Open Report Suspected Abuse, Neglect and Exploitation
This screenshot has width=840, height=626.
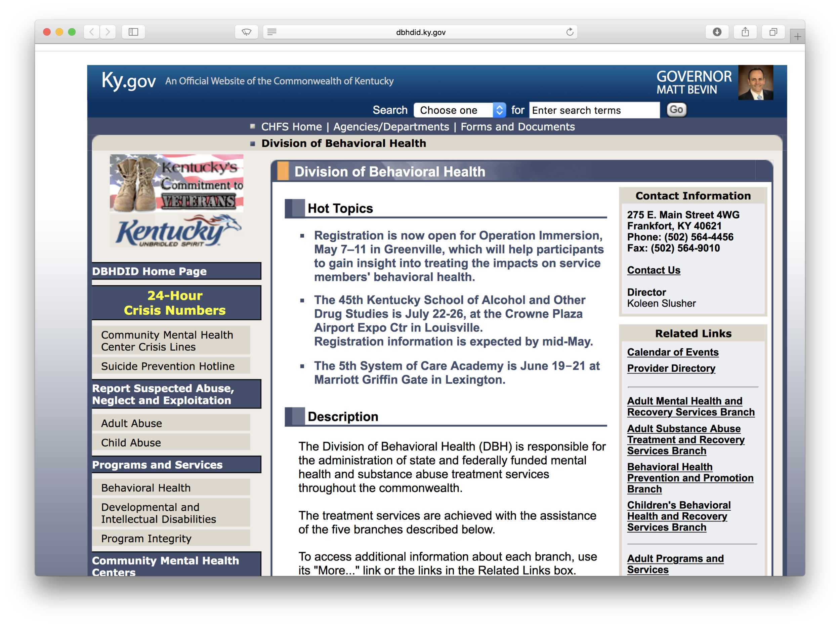(x=176, y=394)
